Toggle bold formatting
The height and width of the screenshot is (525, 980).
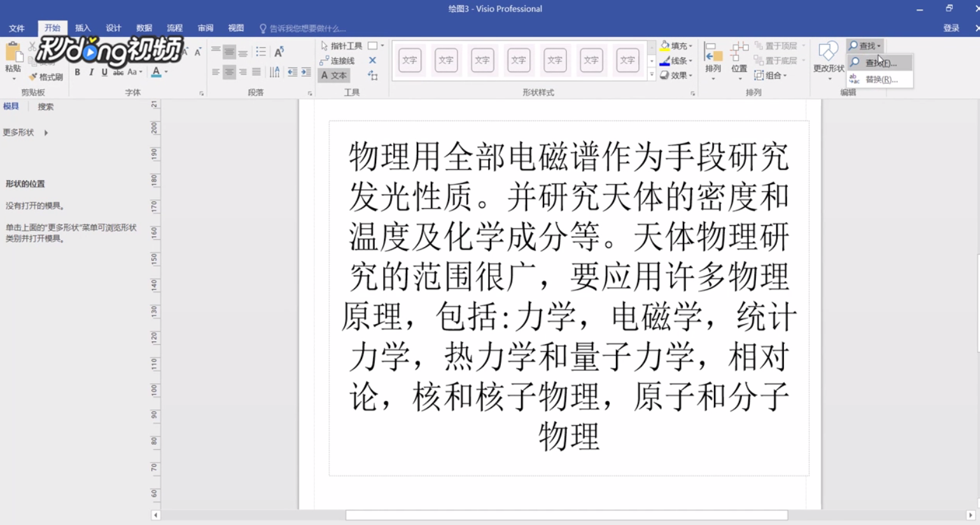pyautogui.click(x=77, y=73)
